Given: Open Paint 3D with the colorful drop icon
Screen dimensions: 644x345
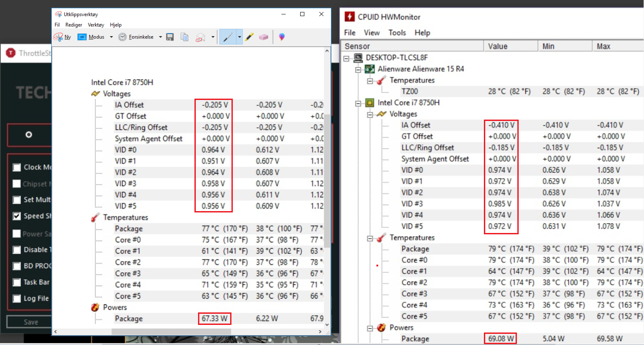Looking at the screenshot, I should coord(281,37).
